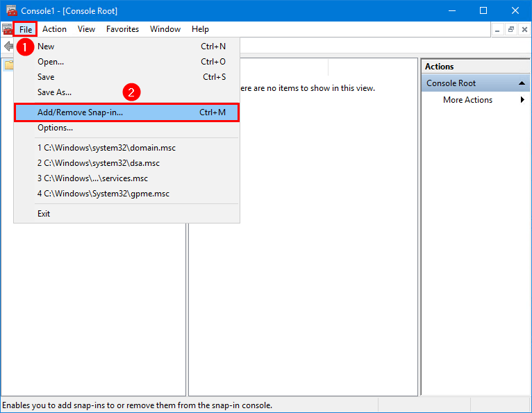Close the Console1 main window
Image resolution: width=532 pixels, height=413 pixels.
(x=515, y=11)
